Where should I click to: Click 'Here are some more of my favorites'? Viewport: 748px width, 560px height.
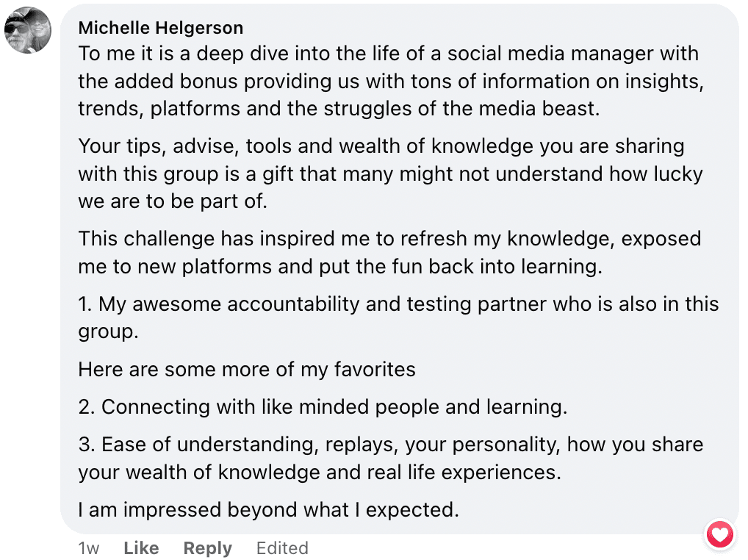pyautogui.click(x=247, y=370)
